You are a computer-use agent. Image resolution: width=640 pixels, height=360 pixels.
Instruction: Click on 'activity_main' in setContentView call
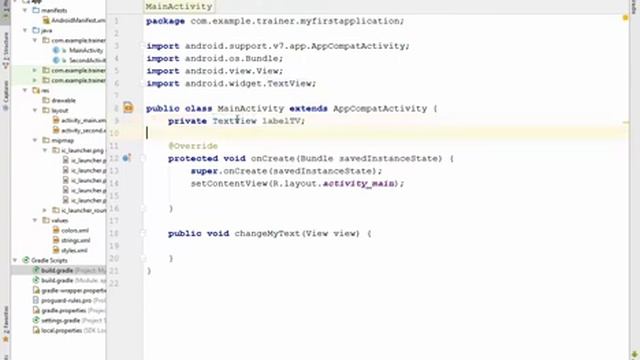tap(359, 183)
